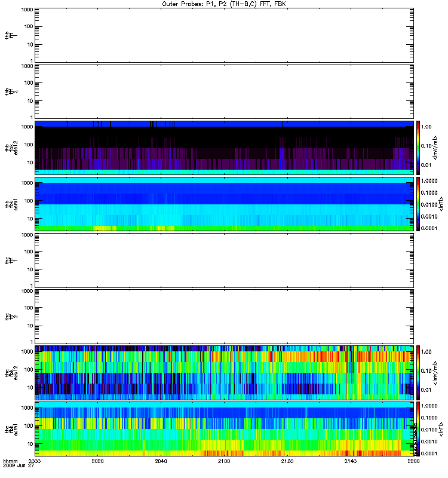
Task: Click the "0.01" label on thc edc12 color bar
Action: pyautogui.click(x=426, y=390)
